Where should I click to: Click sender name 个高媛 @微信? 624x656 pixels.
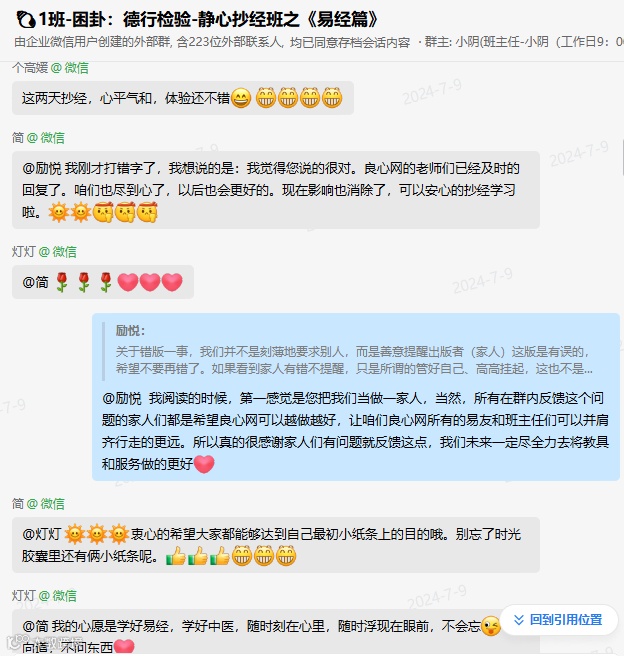point(50,68)
